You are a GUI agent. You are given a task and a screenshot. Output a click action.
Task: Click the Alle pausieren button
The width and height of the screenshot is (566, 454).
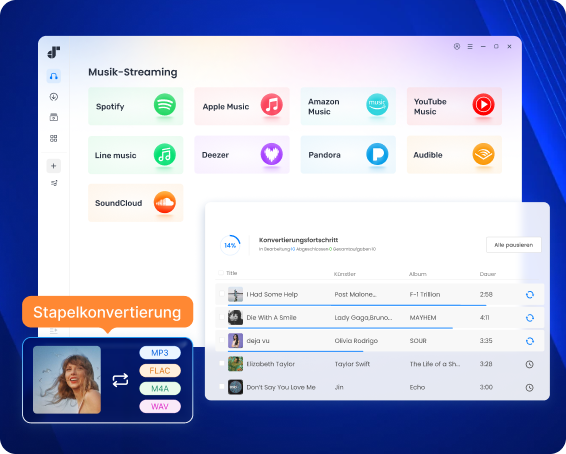(x=514, y=245)
